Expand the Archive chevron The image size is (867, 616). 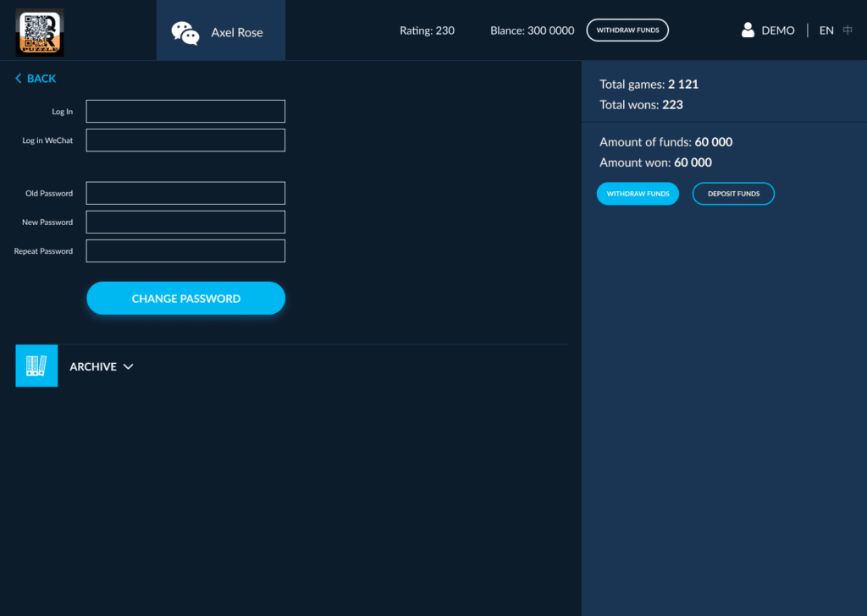(129, 367)
